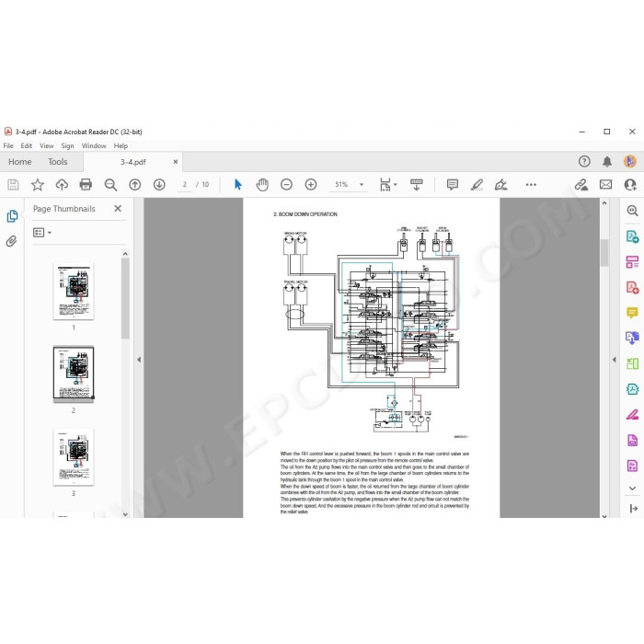Open the share with others icon
The width and height of the screenshot is (644, 644).
[x=630, y=184]
